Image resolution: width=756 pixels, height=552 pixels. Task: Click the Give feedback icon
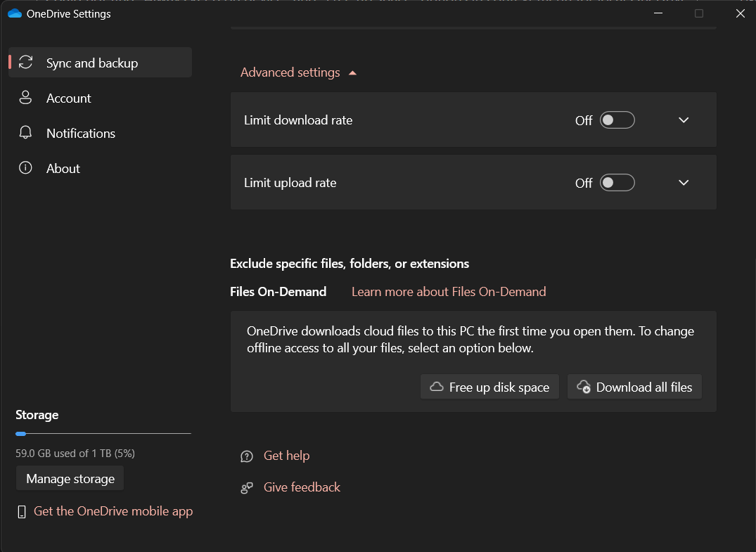point(246,487)
